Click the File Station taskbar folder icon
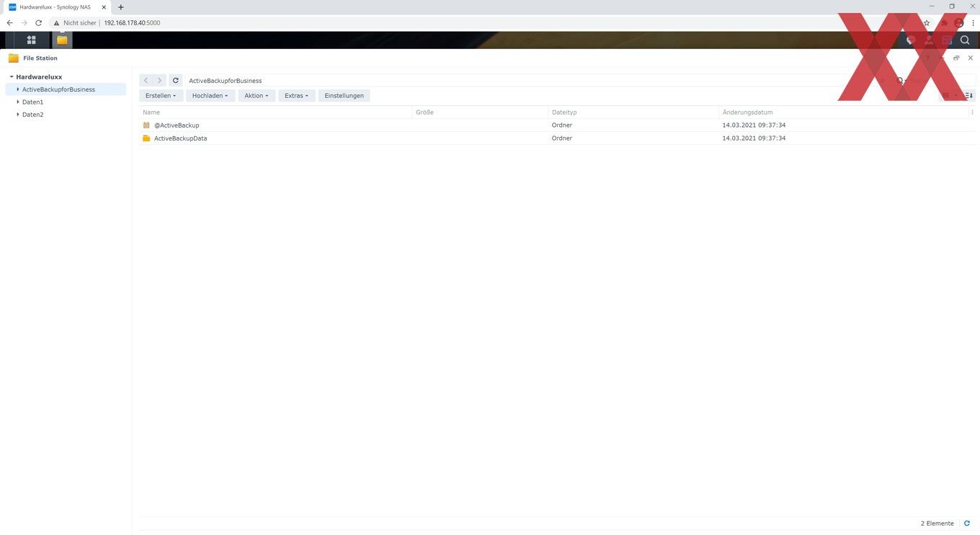Viewport: 980px width, 535px height. (62, 40)
